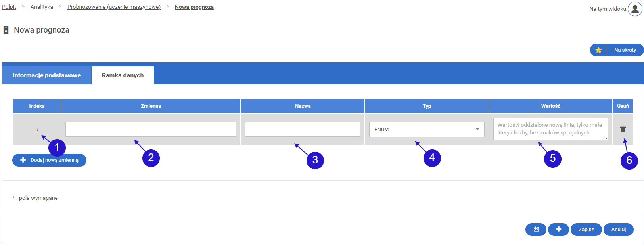Click the star favorites icon
644x245 pixels.
tap(598, 50)
